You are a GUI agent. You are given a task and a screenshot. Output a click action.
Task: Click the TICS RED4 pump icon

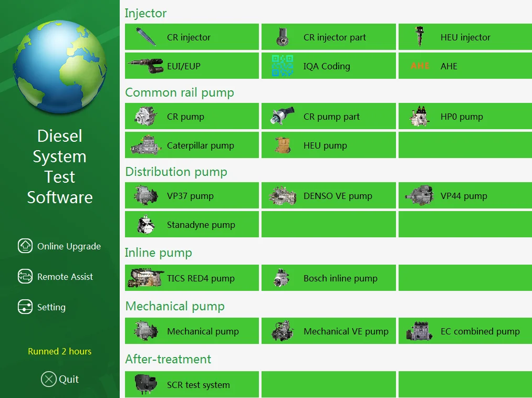(145, 278)
